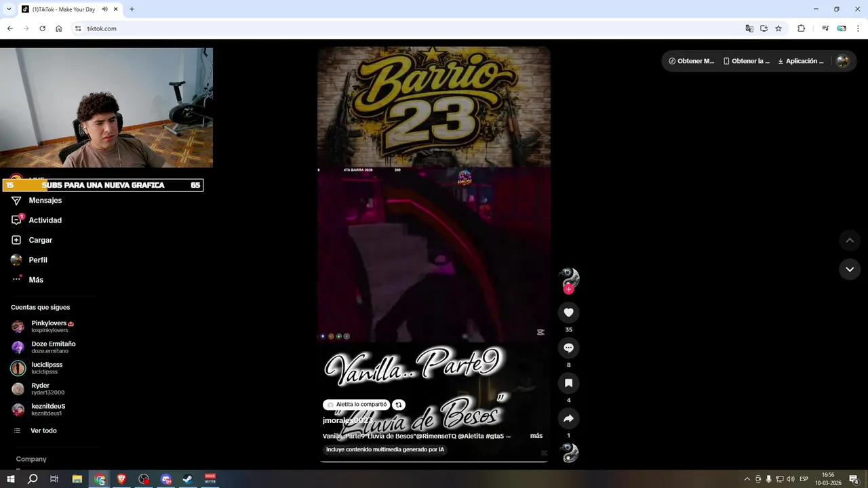Open Perfil in the sidebar
The width and height of the screenshot is (868, 488).
pyautogui.click(x=29, y=260)
